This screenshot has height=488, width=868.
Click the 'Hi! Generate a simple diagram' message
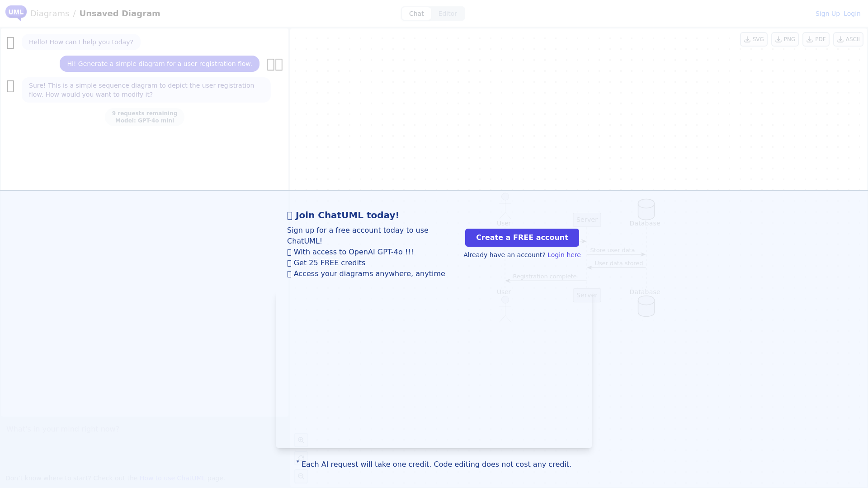[160, 64]
